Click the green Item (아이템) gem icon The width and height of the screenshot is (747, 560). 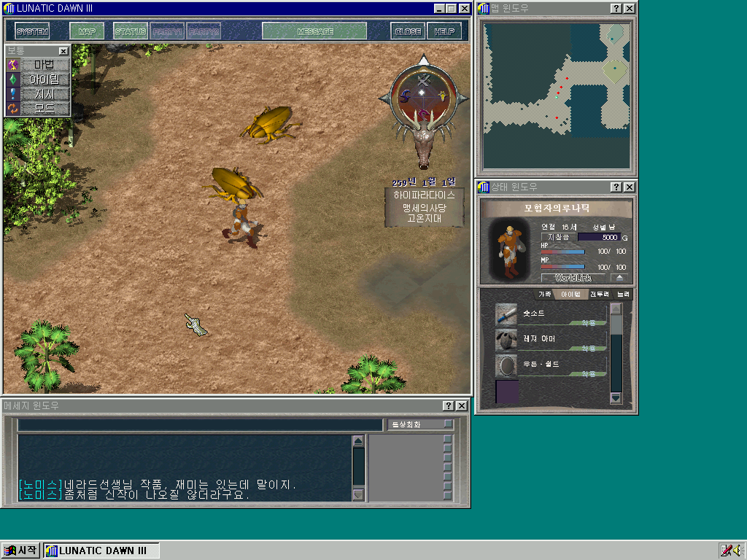13,79
